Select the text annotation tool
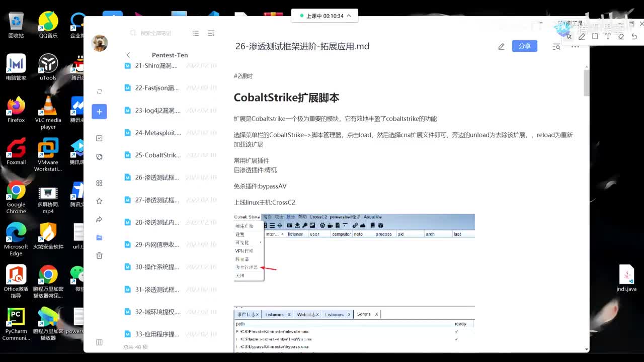 [608, 36]
